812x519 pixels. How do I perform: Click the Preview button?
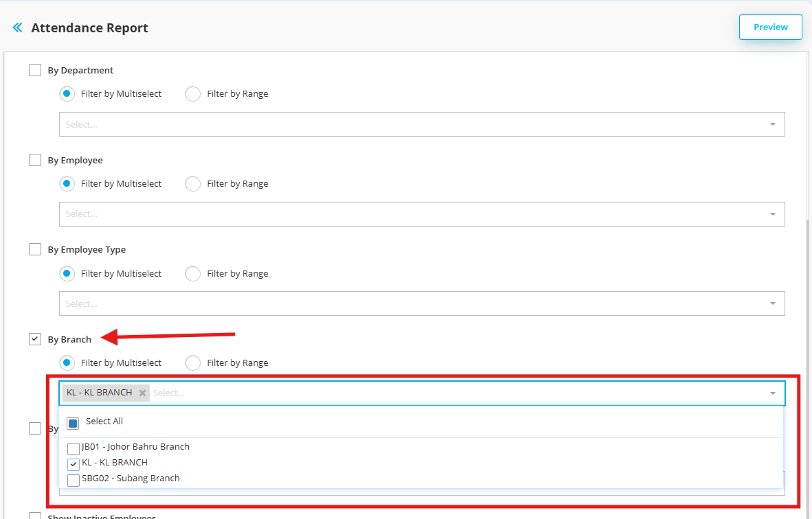[770, 27]
